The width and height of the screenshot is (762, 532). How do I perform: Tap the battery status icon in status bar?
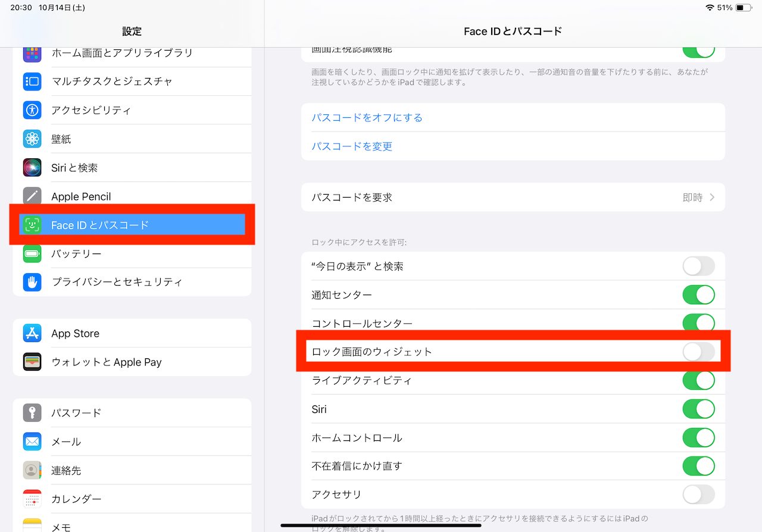click(x=743, y=8)
